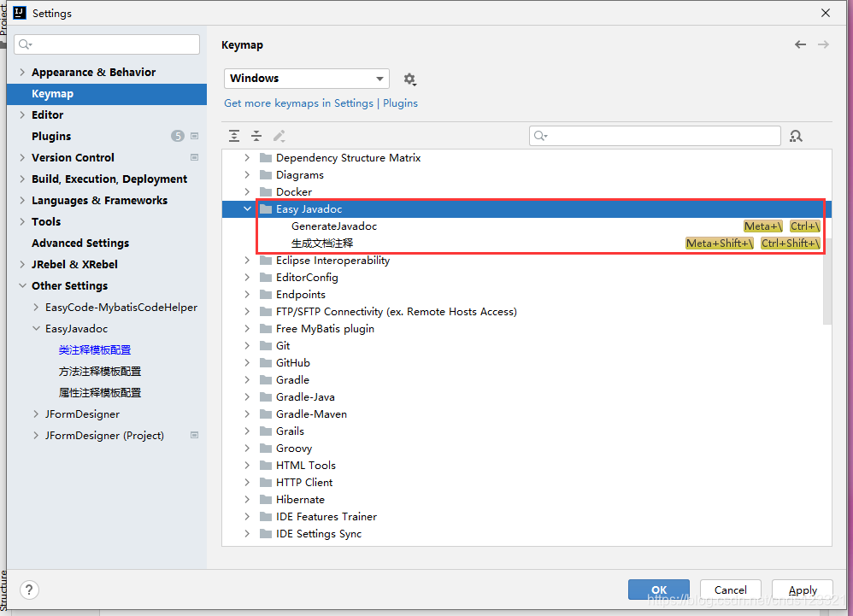Open 属性注释模板配置 settings page

click(x=100, y=392)
